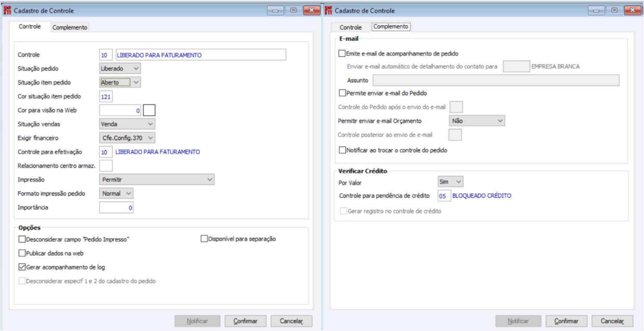Screen dimensions: 644x331
Task: Close the right Cadastro de Controle window
Action: tap(632, 10)
